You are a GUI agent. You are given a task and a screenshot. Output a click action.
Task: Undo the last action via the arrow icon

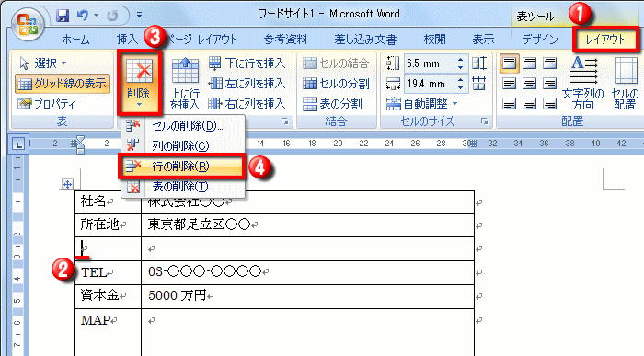point(83,16)
